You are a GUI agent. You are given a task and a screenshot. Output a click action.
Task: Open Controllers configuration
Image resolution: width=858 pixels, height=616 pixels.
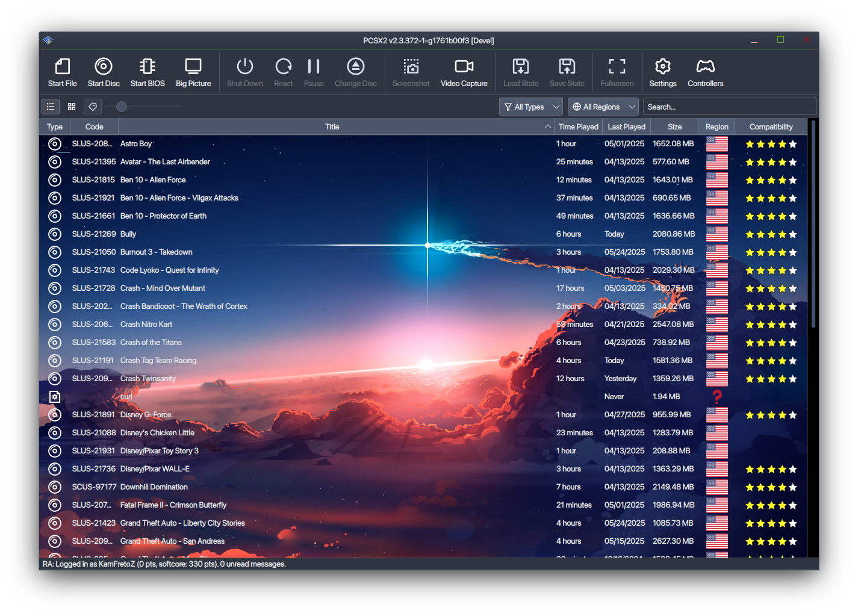pos(705,66)
